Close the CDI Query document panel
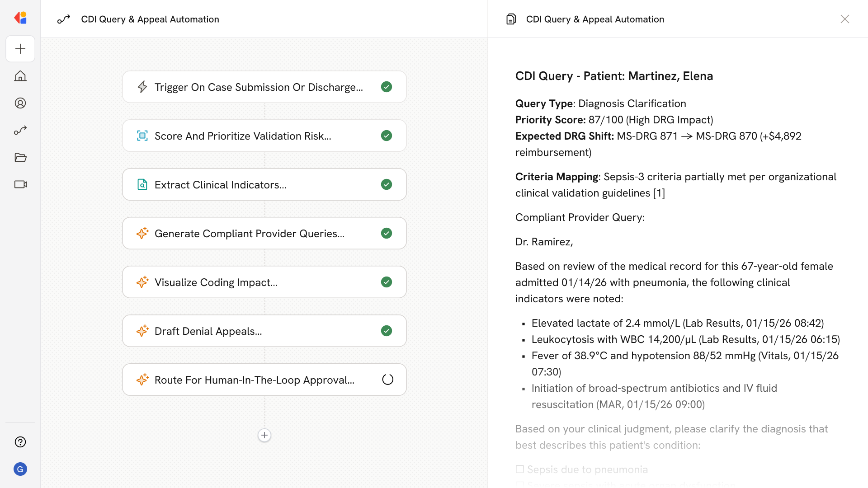 (x=844, y=19)
